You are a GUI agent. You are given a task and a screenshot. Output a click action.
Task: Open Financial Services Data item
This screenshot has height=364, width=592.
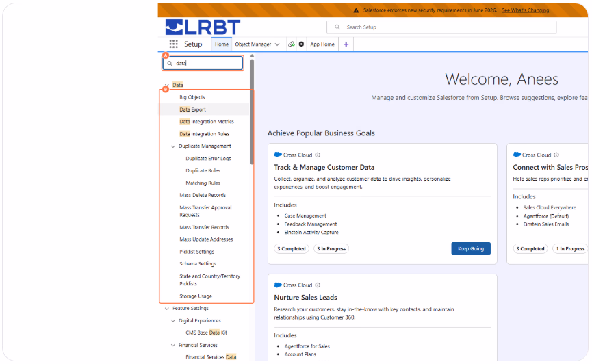point(211,357)
